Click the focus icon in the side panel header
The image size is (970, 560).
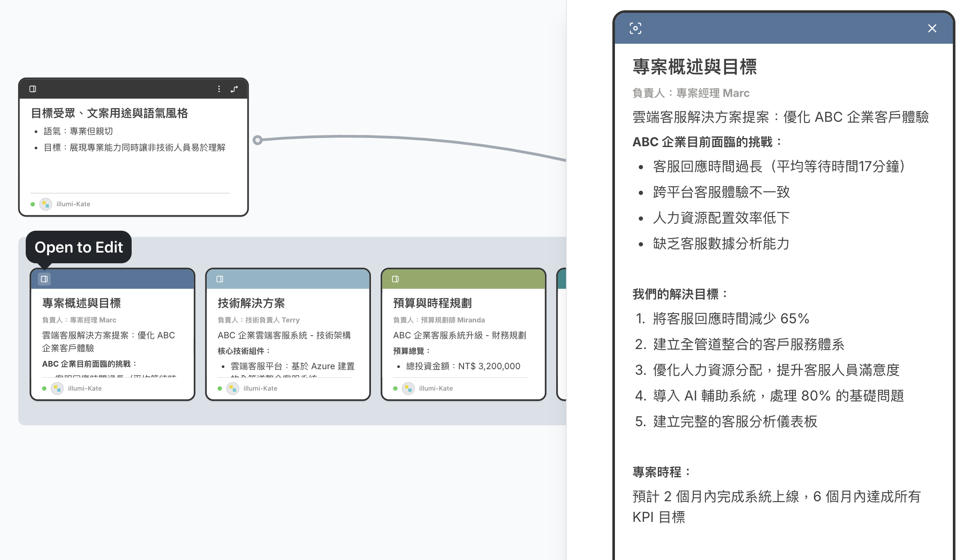pos(635,28)
